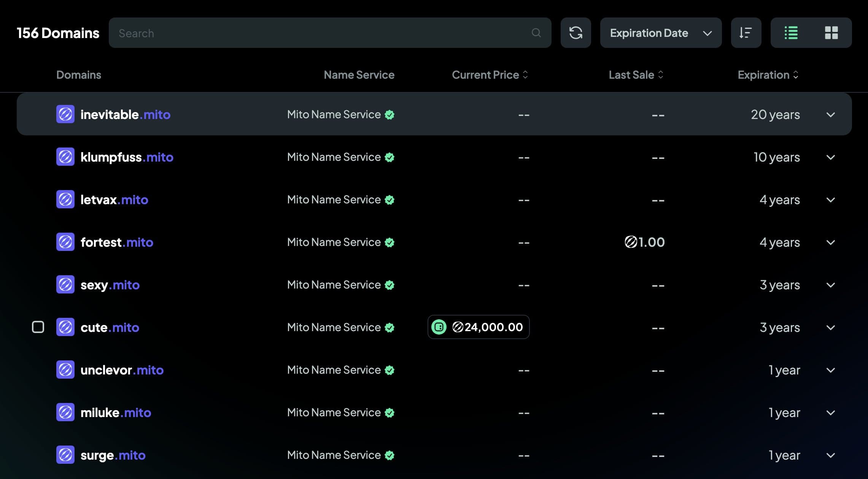Screen dimensions: 868x479
Task: Open the Expiration Date sort dropdown
Action: pyautogui.click(x=660, y=33)
